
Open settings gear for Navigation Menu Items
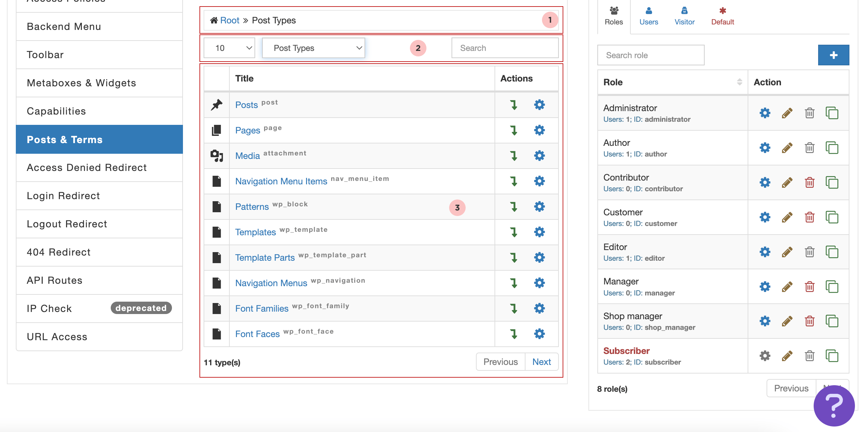click(539, 181)
